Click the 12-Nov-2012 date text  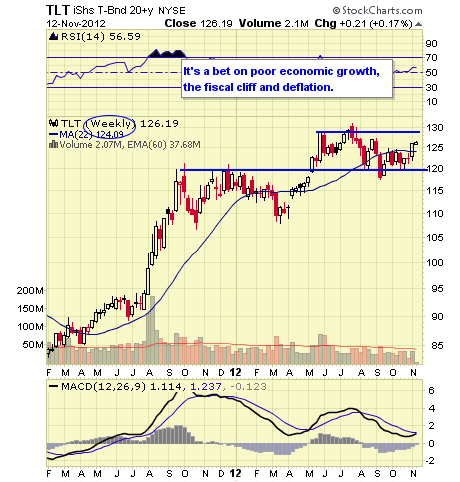click(76, 24)
